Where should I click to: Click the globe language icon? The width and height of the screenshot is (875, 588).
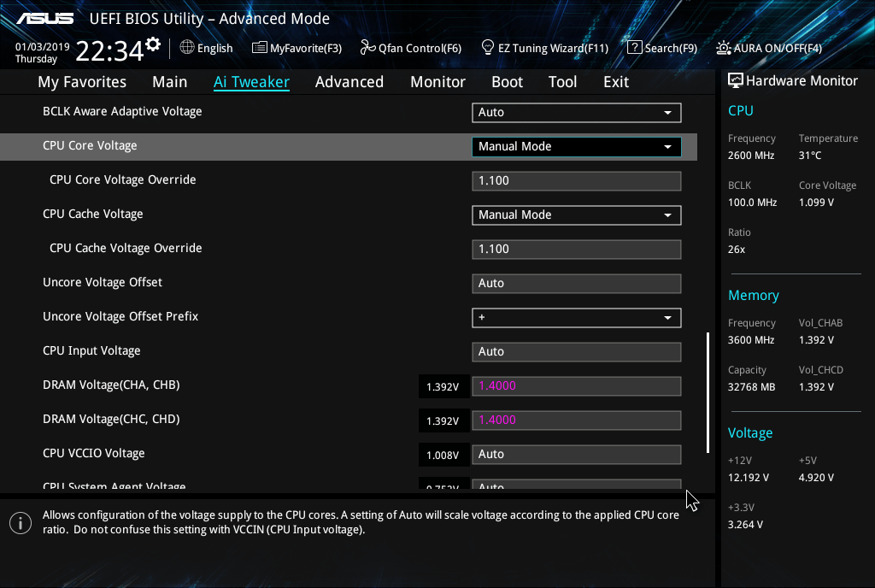tap(187, 47)
